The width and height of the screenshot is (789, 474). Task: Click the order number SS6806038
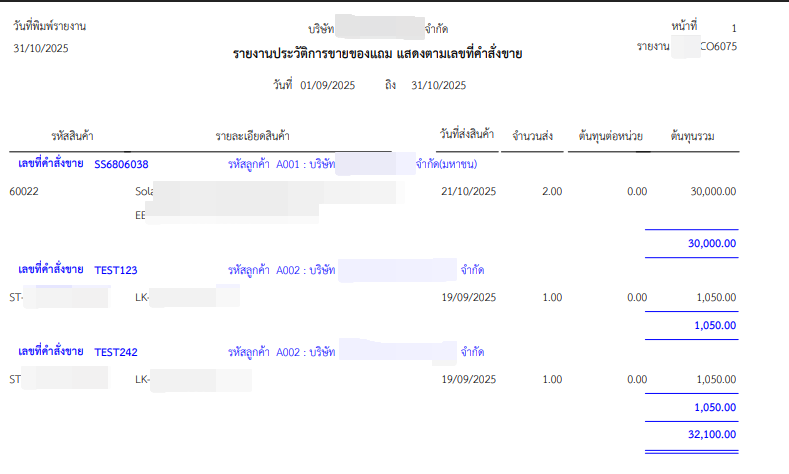[121, 164]
